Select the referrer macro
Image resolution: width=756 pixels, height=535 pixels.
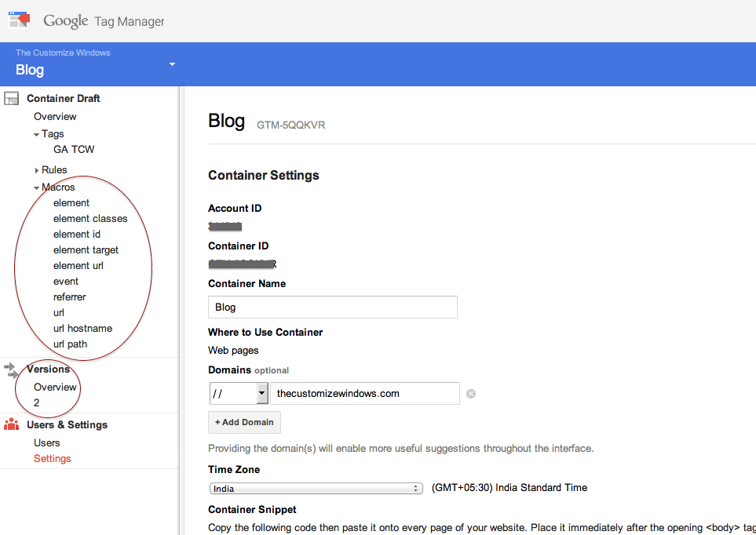69,297
